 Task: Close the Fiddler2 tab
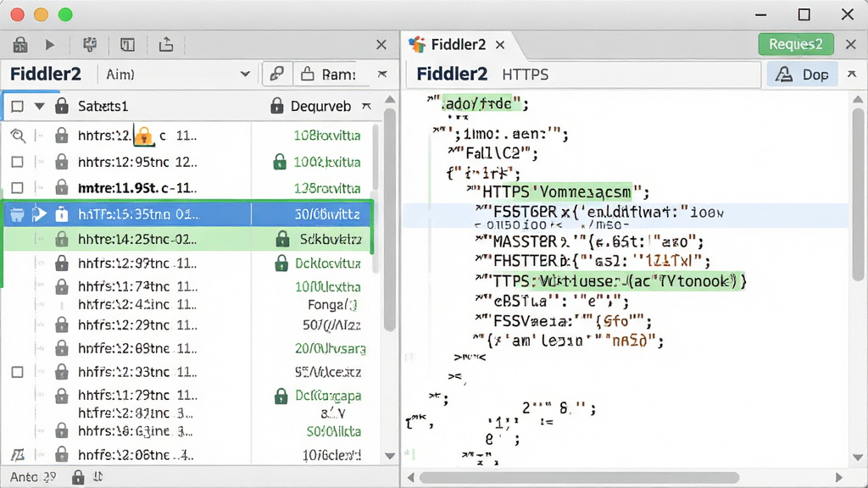[500, 45]
